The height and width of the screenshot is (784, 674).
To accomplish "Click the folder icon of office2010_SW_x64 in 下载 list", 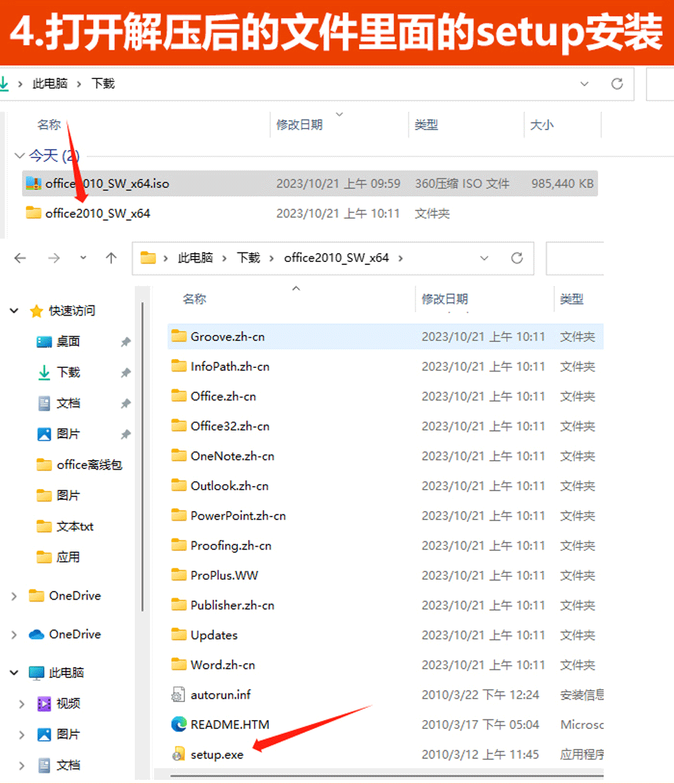I will 34,213.
